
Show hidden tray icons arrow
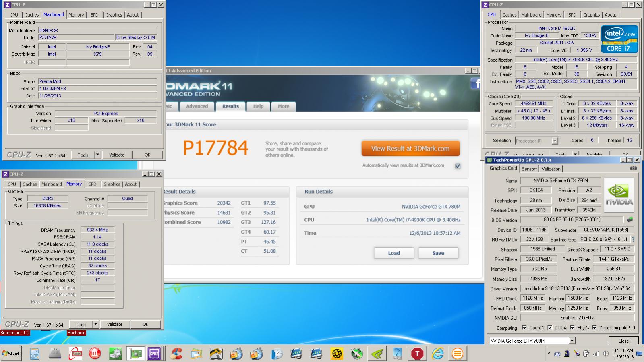click(548, 353)
